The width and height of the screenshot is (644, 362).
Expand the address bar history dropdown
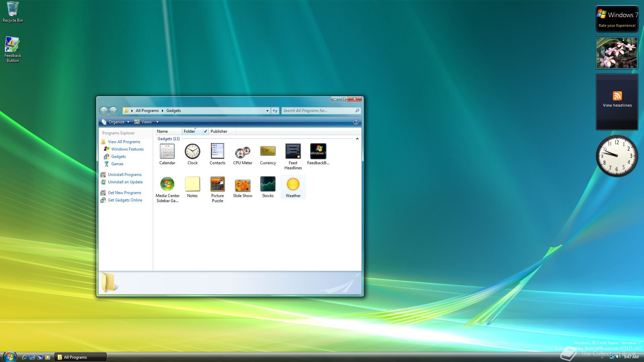point(267,111)
